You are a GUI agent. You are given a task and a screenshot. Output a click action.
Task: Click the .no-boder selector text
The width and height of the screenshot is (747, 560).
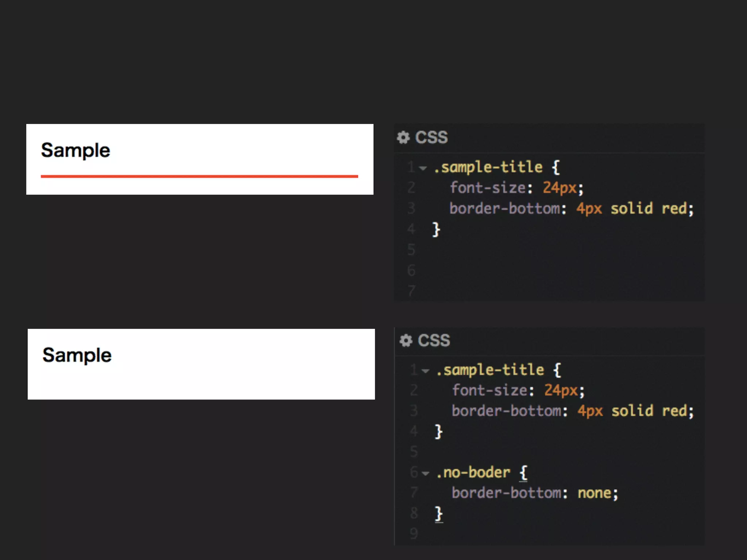pos(473,472)
